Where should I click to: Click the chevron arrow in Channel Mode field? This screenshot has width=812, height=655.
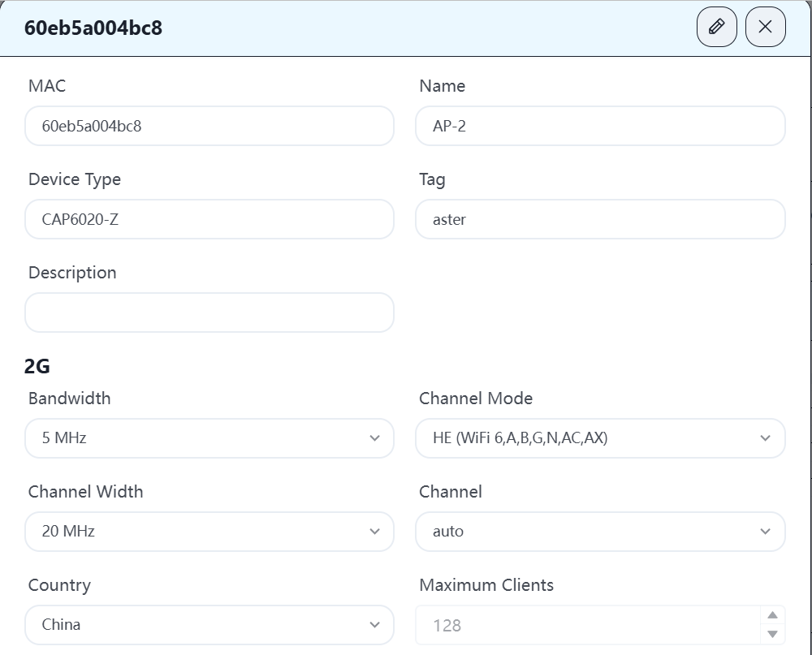click(765, 438)
